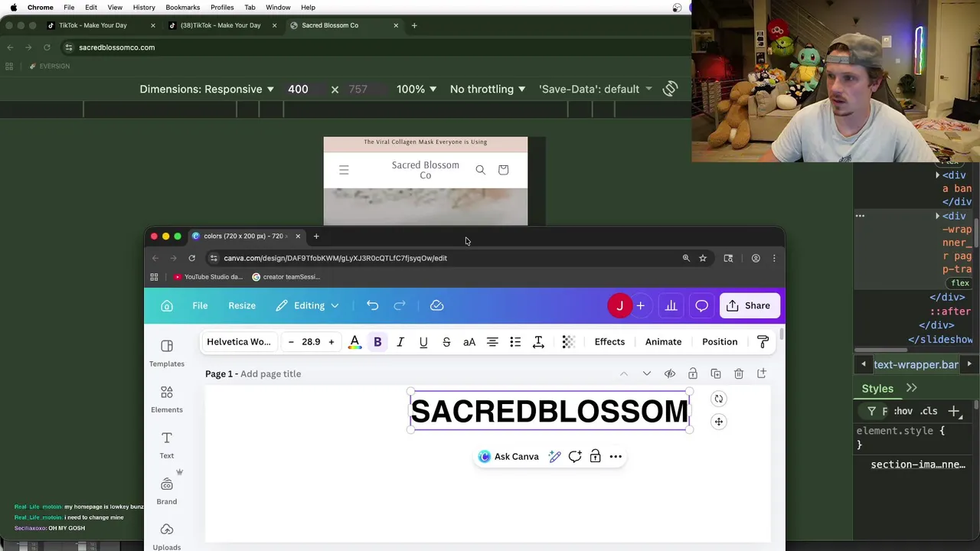Open the 100% zoom dropdown
Image resolution: width=980 pixels, height=551 pixels.
(416, 90)
